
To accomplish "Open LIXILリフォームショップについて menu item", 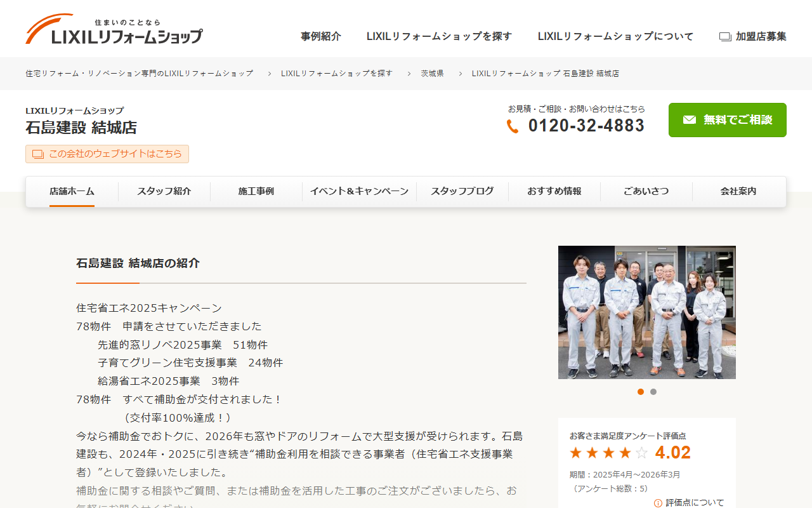I will (615, 37).
